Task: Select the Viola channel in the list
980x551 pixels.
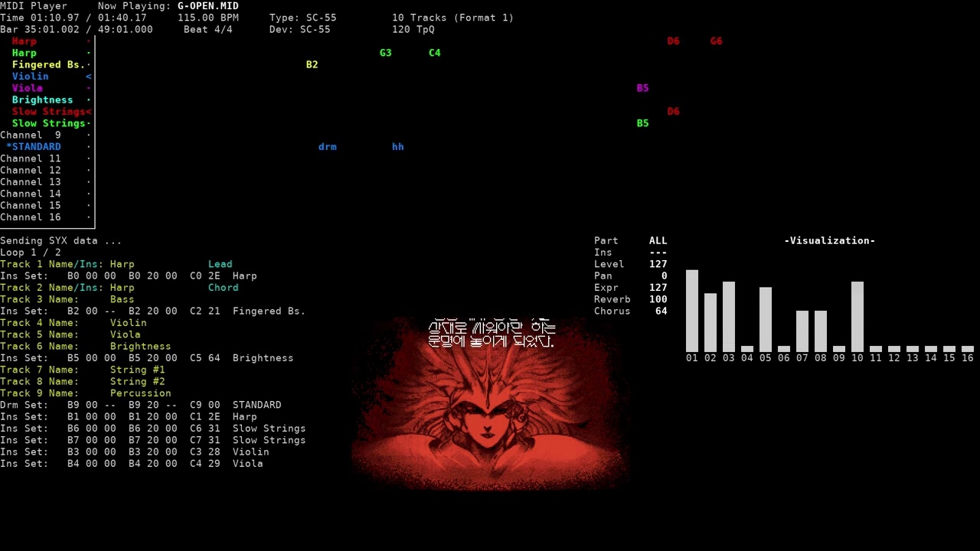Action: point(46,88)
